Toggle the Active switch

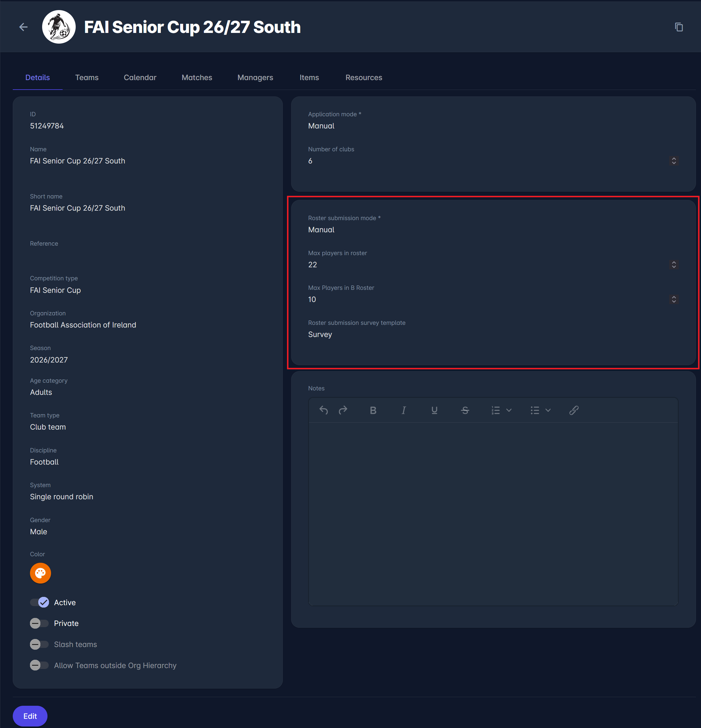39,602
